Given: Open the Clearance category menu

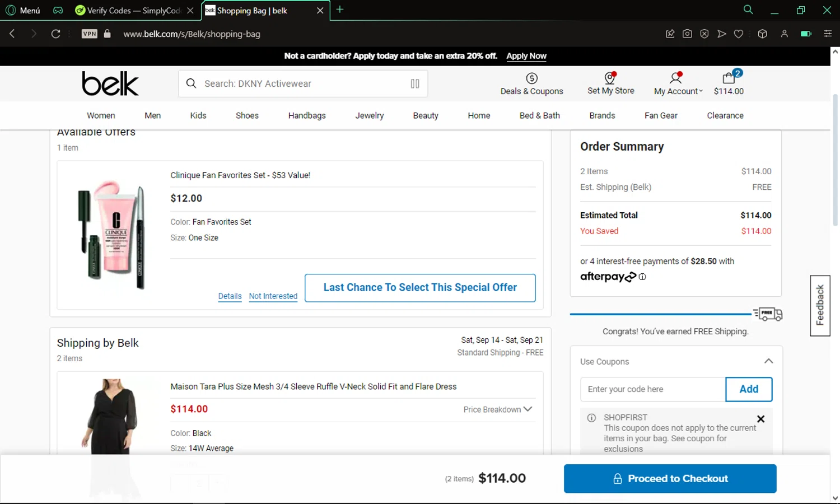Looking at the screenshot, I should point(725,115).
